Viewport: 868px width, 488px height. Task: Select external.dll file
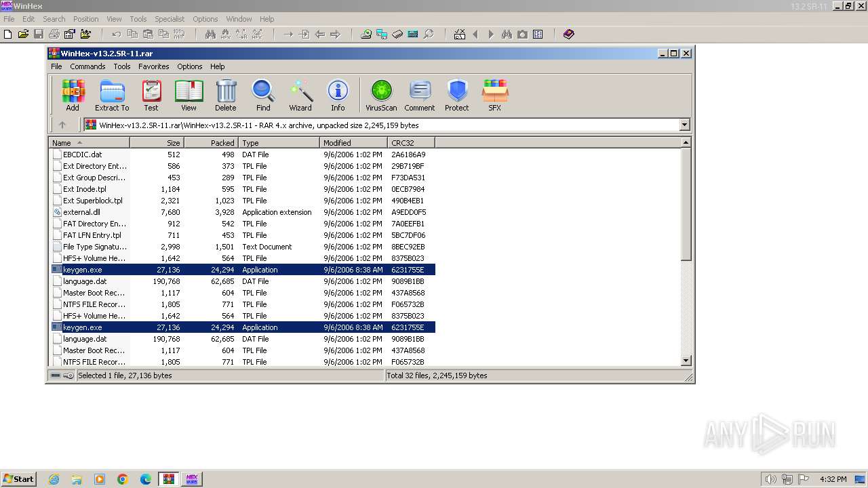[x=82, y=212]
